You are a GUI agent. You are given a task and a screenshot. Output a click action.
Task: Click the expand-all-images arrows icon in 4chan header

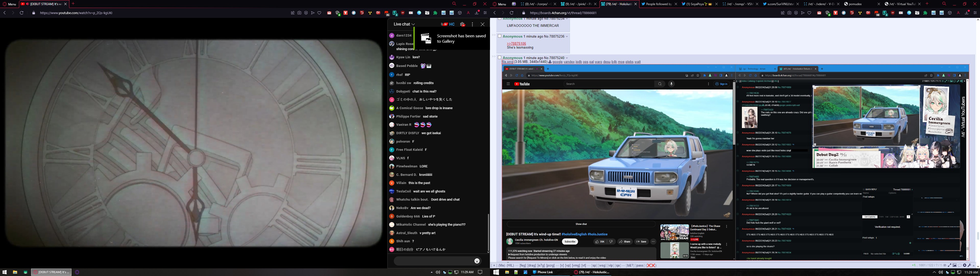pyautogui.click(x=950, y=265)
